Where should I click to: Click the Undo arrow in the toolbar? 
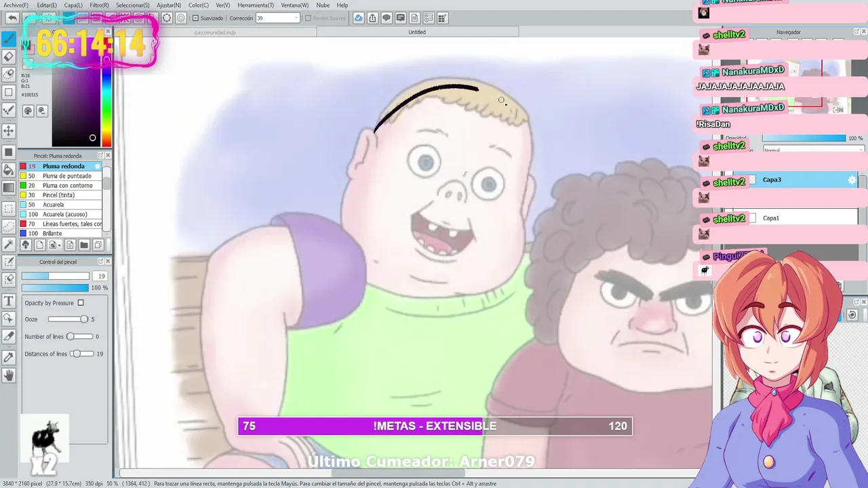12,18
